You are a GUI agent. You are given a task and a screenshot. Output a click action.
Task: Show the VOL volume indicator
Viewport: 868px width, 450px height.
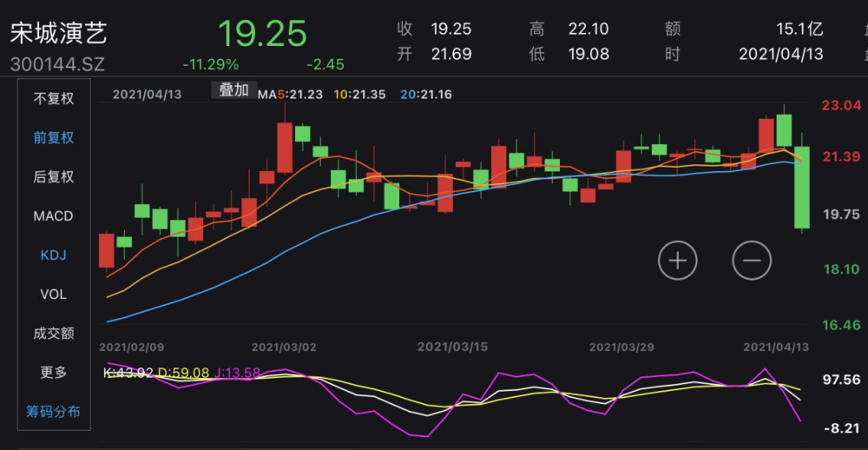(x=54, y=294)
